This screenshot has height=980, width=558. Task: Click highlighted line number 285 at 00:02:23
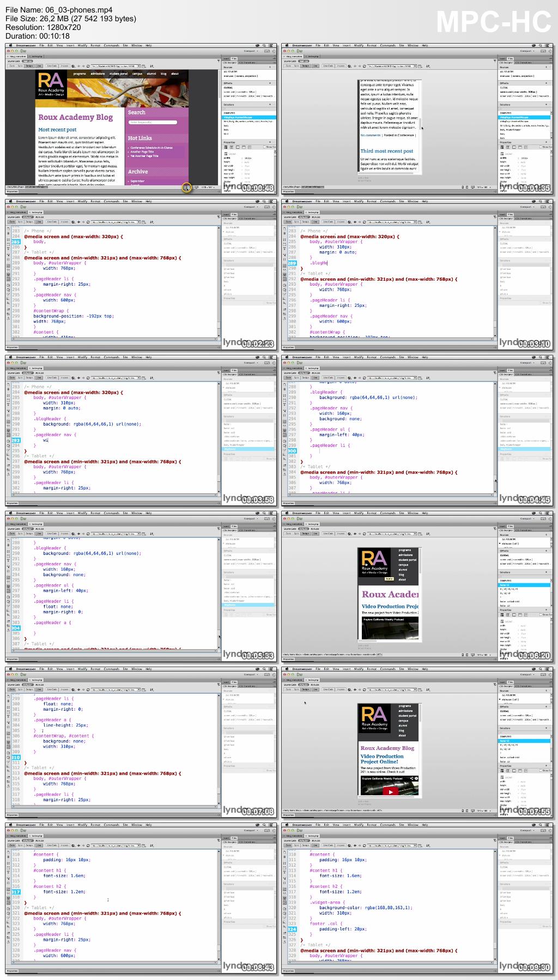[x=16, y=241]
